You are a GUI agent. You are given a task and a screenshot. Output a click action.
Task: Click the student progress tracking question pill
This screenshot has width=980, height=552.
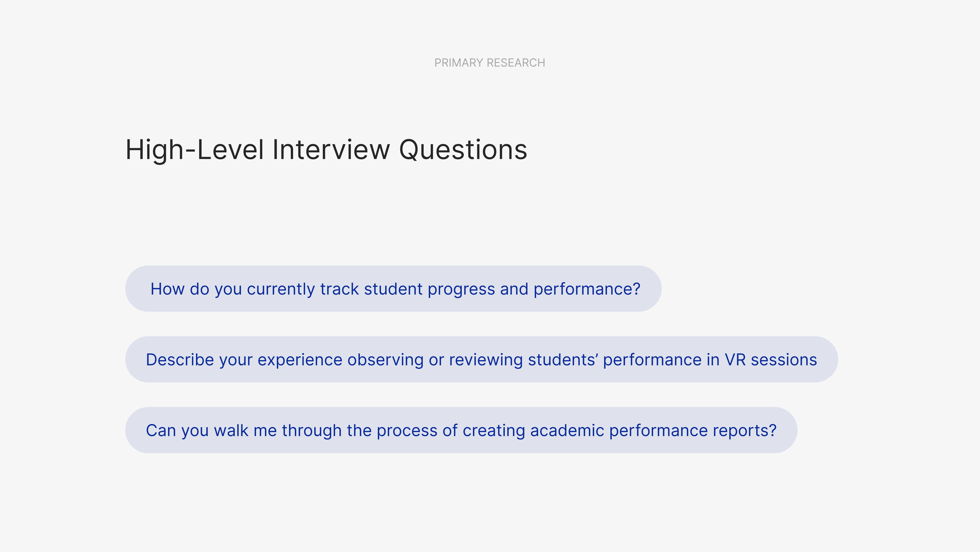[x=393, y=289]
